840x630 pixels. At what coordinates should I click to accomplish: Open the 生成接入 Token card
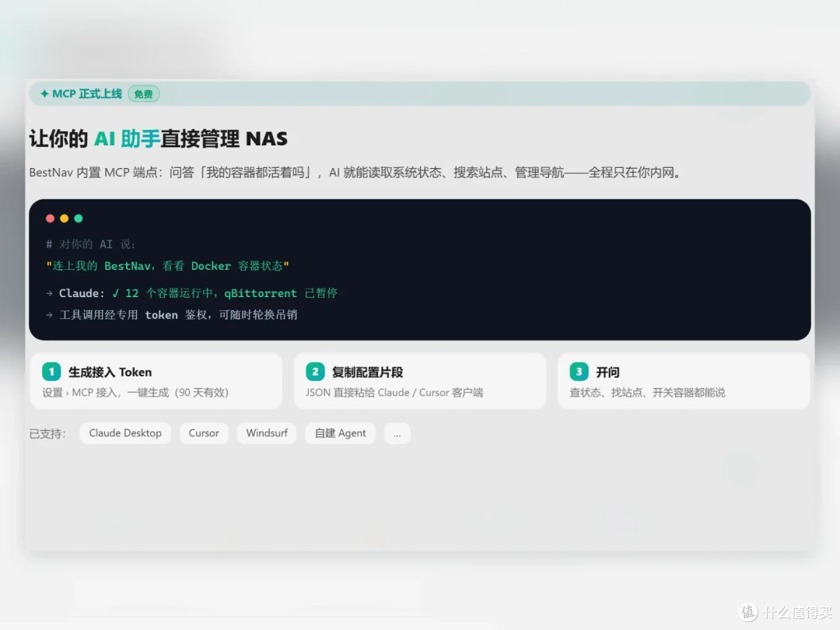156,381
